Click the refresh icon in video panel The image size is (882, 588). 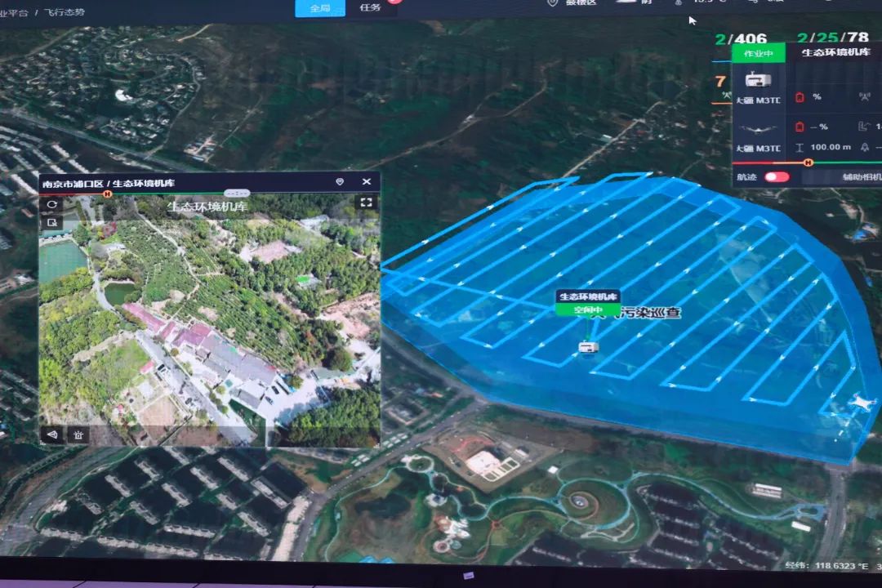tap(51, 205)
